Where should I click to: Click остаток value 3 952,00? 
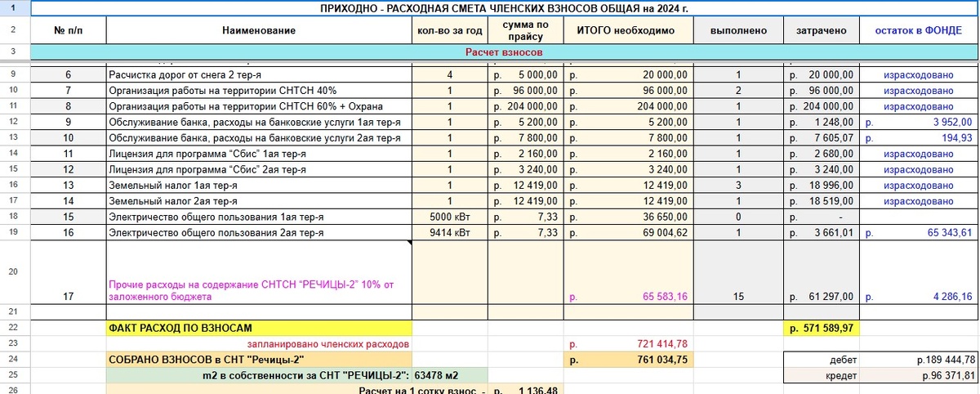[x=919, y=122]
